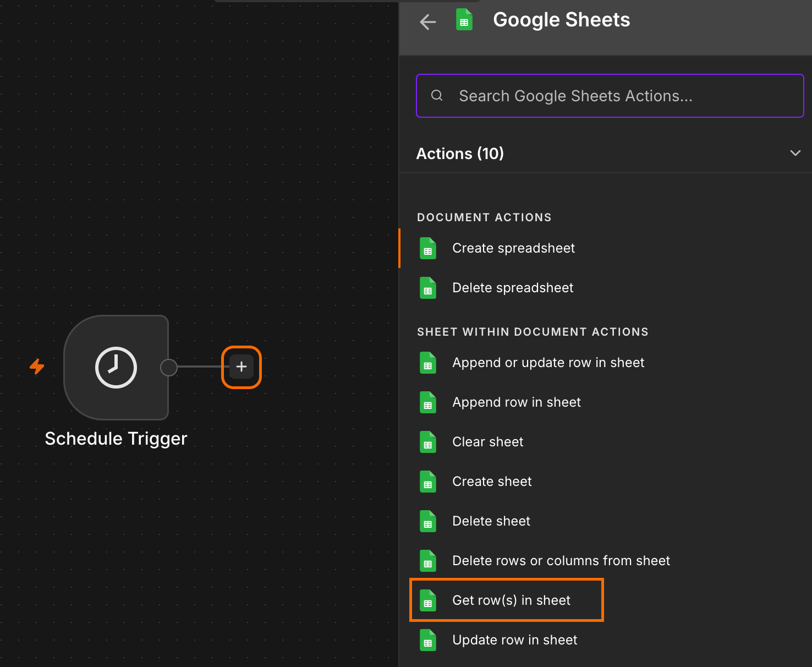Screen dimensions: 812x667
Task: Select the Schedule Trigger clock node
Action: click(x=116, y=368)
